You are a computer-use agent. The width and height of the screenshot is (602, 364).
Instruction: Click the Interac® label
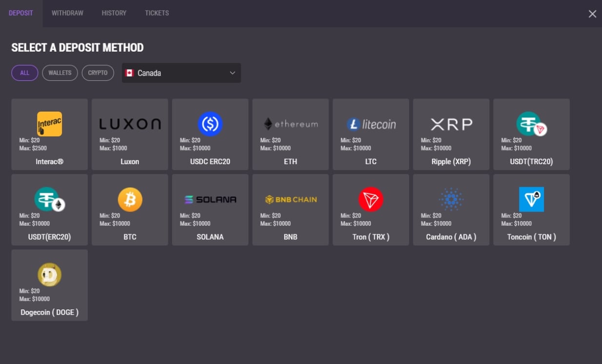[50, 161]
